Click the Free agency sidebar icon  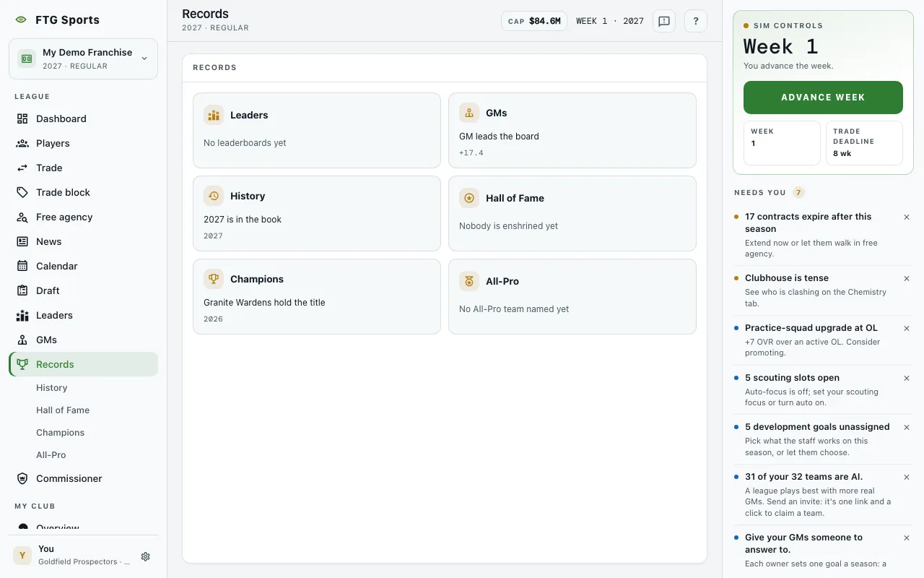22,217
